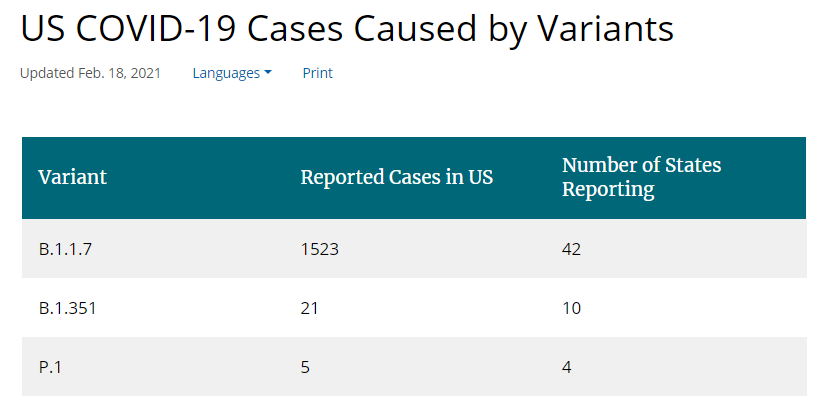
Task: Select the Reported Cases in US header
Action: coord(397,177)
